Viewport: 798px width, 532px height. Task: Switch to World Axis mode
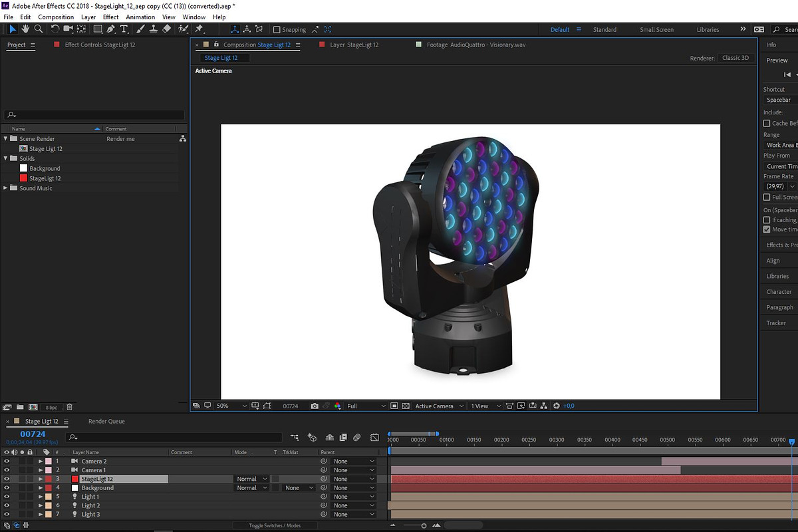(x=247, y=29)
